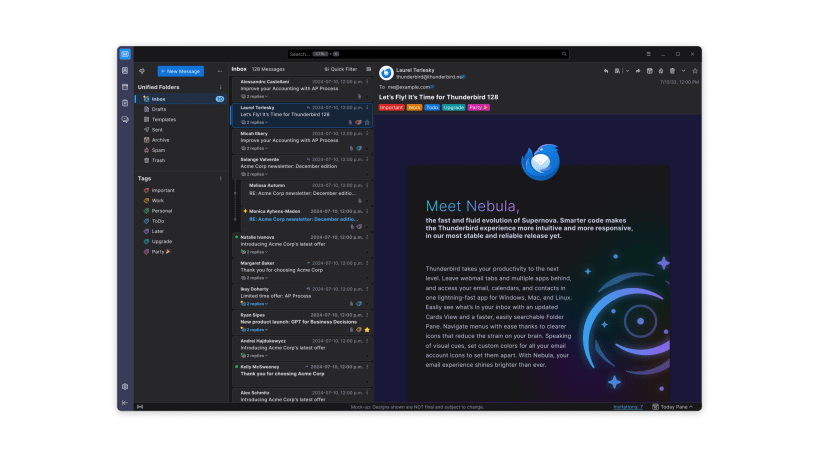The image size is (819, 460).
Task: Click into the global Search field
Action: (x=428, y=54)
